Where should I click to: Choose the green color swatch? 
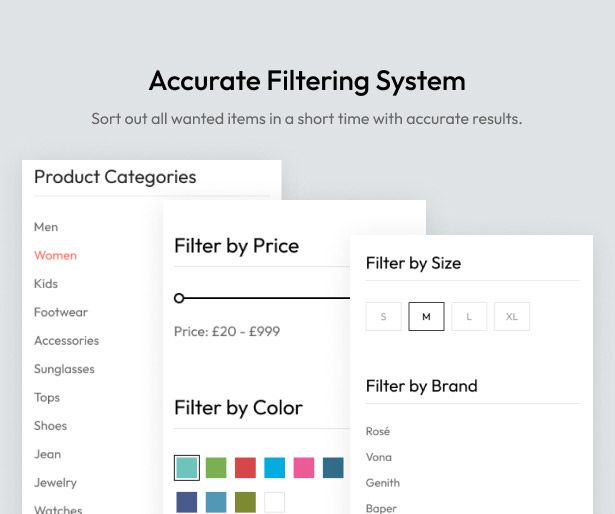tap(216, 467)
